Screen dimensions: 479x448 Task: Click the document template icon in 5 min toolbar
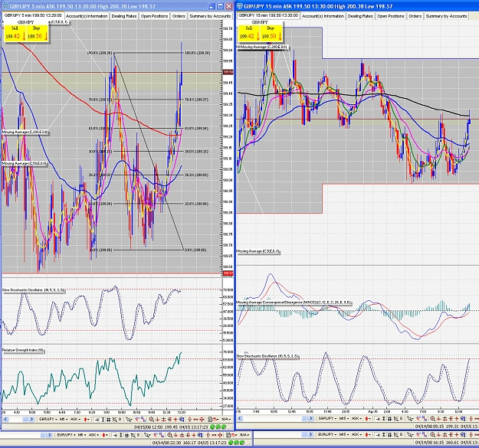pyautogui.click(x=210, y=420)
